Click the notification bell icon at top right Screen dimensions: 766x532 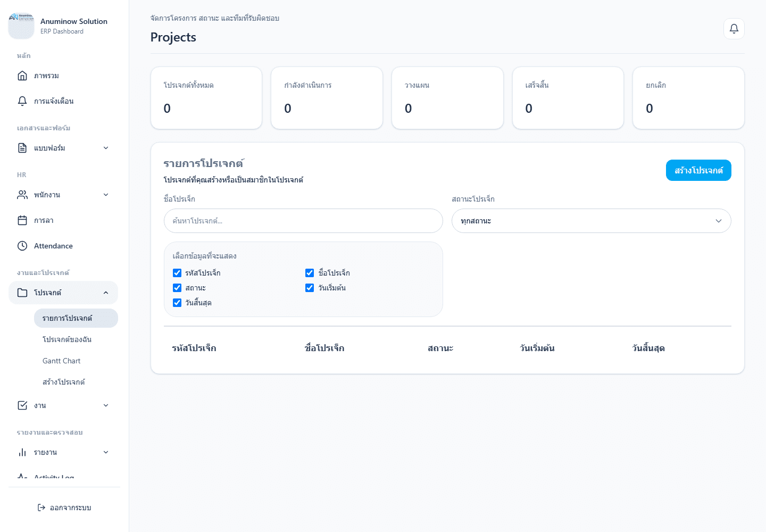pyautogui.click(x=734, y=29)
